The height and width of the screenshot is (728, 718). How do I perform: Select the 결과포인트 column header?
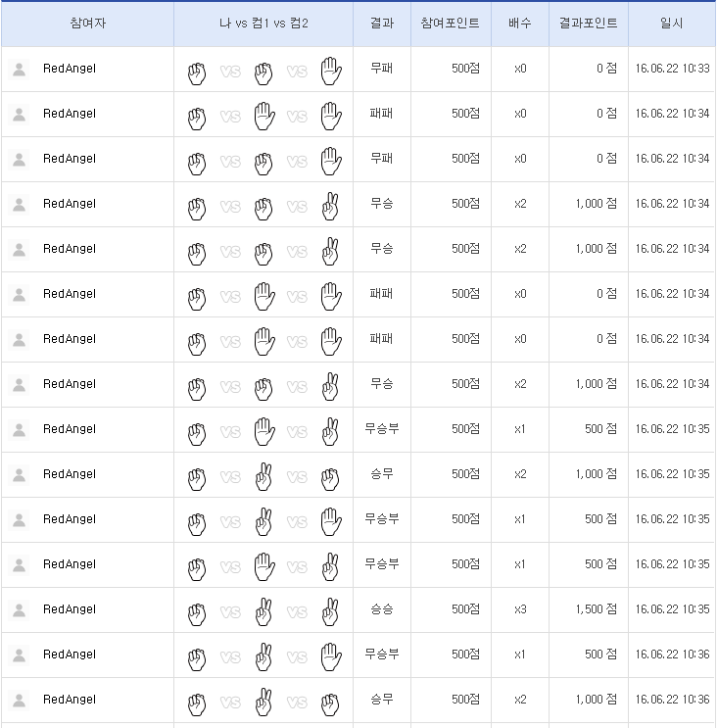pos(588,24)
